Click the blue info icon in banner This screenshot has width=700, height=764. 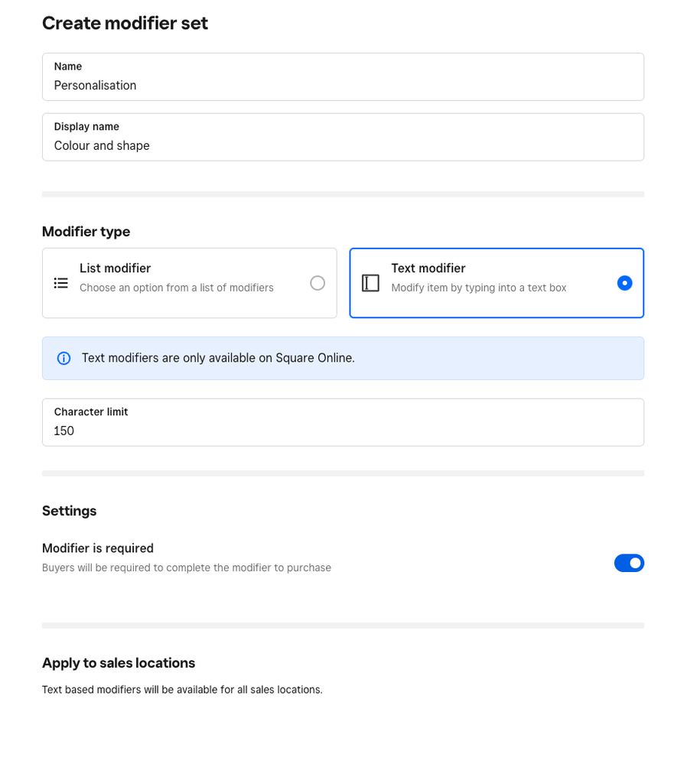[x=64, y=358]
